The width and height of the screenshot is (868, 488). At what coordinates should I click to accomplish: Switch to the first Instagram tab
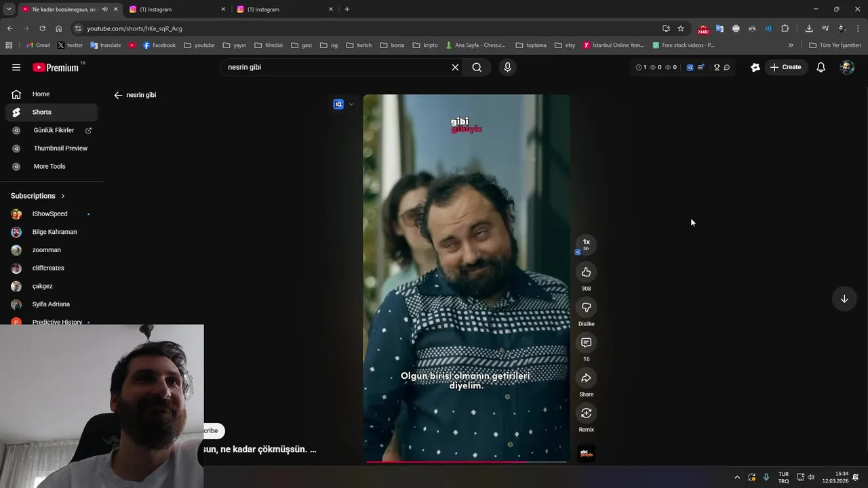(176, 9)
